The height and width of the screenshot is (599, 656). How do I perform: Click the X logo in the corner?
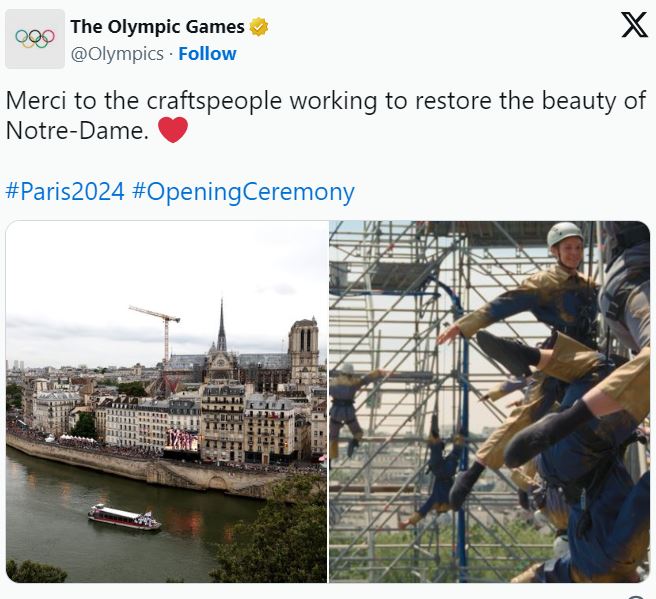point(634,25)
